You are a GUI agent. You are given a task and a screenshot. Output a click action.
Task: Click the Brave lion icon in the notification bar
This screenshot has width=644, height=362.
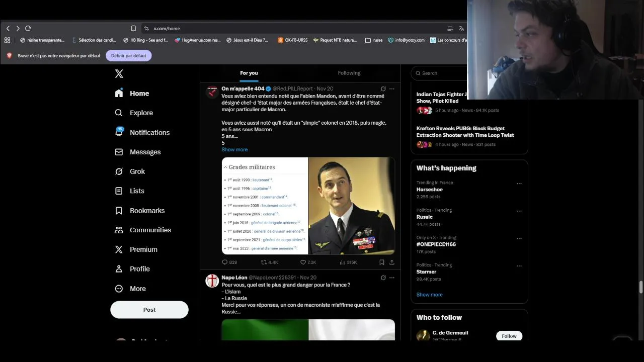click(x=9, y=56)
